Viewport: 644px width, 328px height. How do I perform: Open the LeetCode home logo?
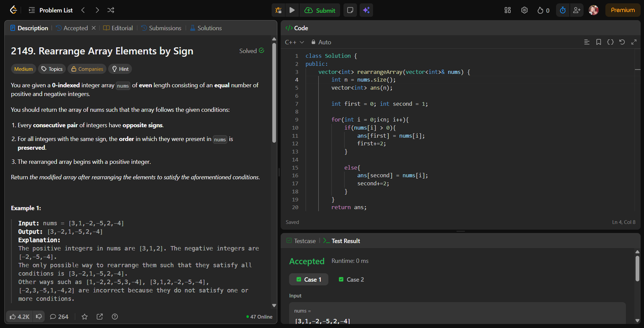tap(14, 10)
